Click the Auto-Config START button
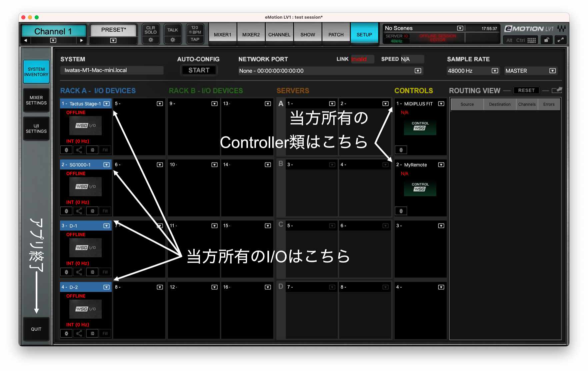Screen dimensions: 588x371 (x=199, y=70)
